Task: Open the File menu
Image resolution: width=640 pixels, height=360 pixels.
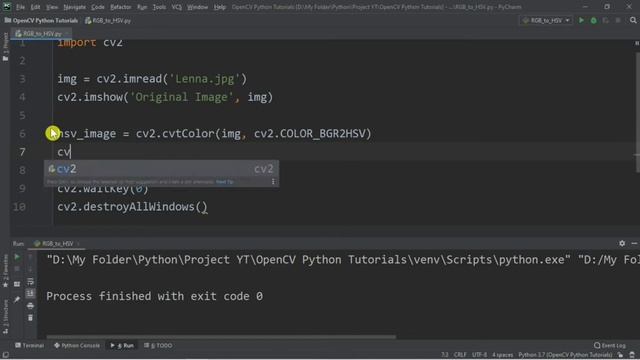Action: 20,7
